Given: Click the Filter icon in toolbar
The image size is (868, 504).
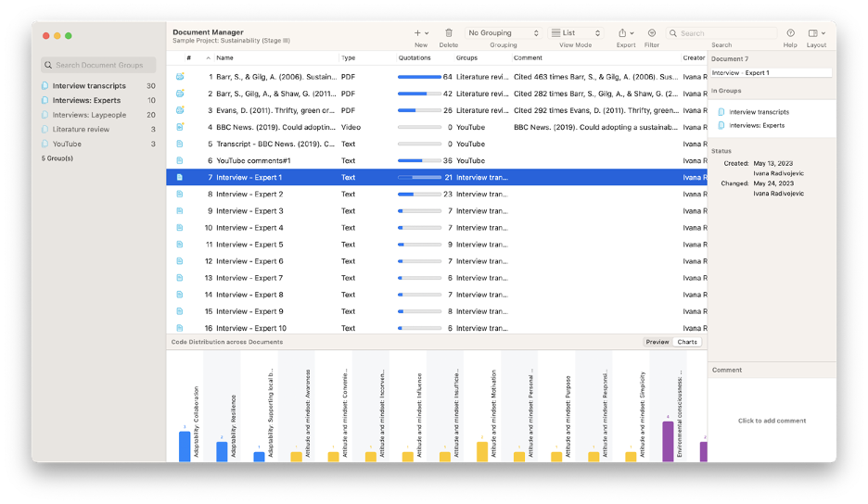Looking at the screenshot, I should pyautogui.click(x=652, y=33).
